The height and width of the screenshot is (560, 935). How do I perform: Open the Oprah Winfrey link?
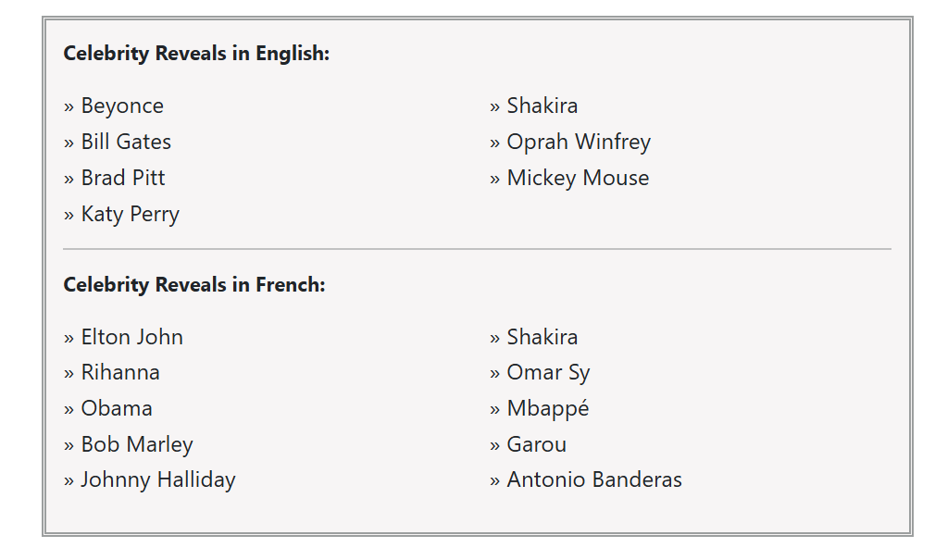(579, 142)
